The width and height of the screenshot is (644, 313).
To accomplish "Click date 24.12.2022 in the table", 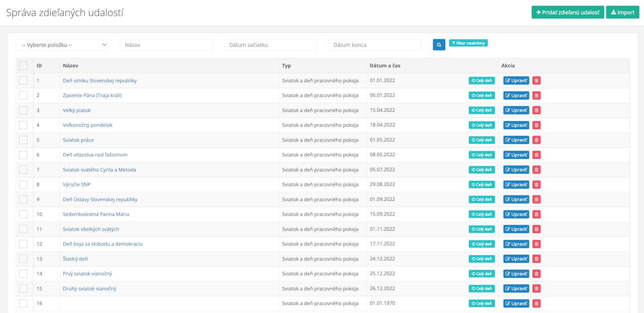I will [382, 259].
